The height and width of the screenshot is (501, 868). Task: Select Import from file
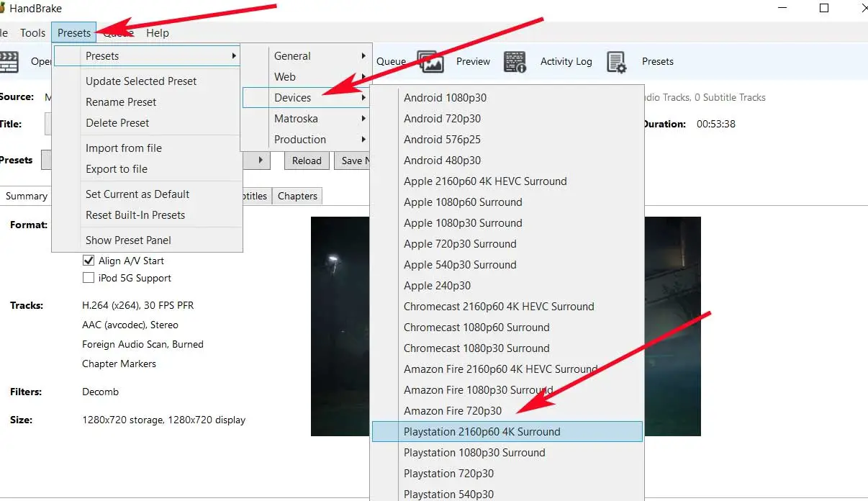147,148
